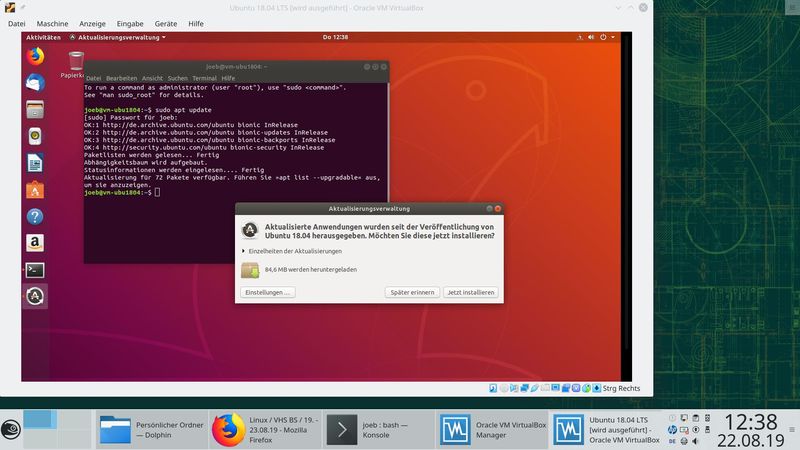Viewport: 800px width, 450px height.
Task: Click the Jetzt installieren button
Action: click(x=470, y=293)
